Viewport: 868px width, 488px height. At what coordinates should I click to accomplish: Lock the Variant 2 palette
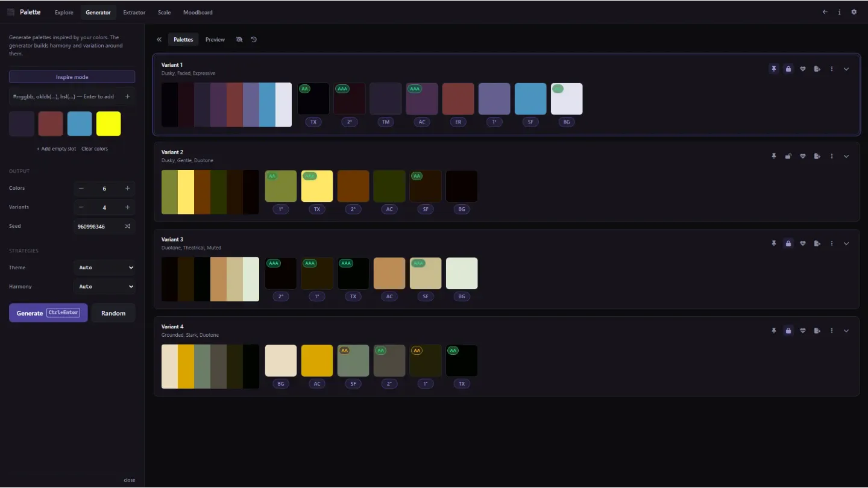pyautogui.click(x=788, y=156)
